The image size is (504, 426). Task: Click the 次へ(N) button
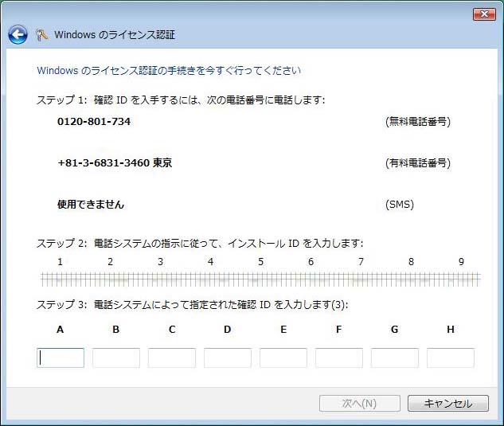(x=360, y=403)
